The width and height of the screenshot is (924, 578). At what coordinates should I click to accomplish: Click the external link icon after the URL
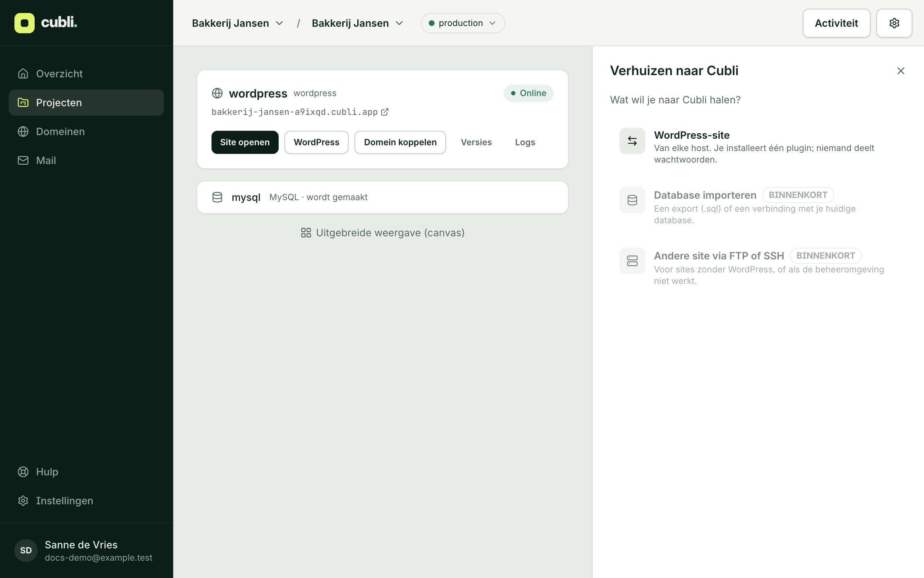pyautogui.click(x=385, y=112)
